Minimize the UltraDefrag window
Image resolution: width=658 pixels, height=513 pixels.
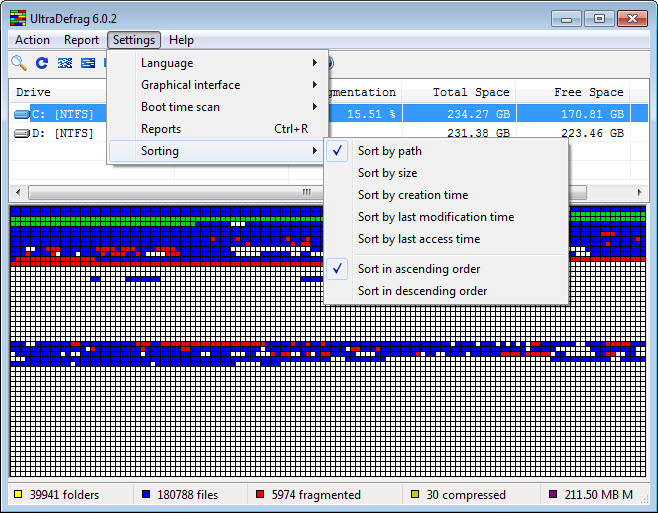[567, 19]
